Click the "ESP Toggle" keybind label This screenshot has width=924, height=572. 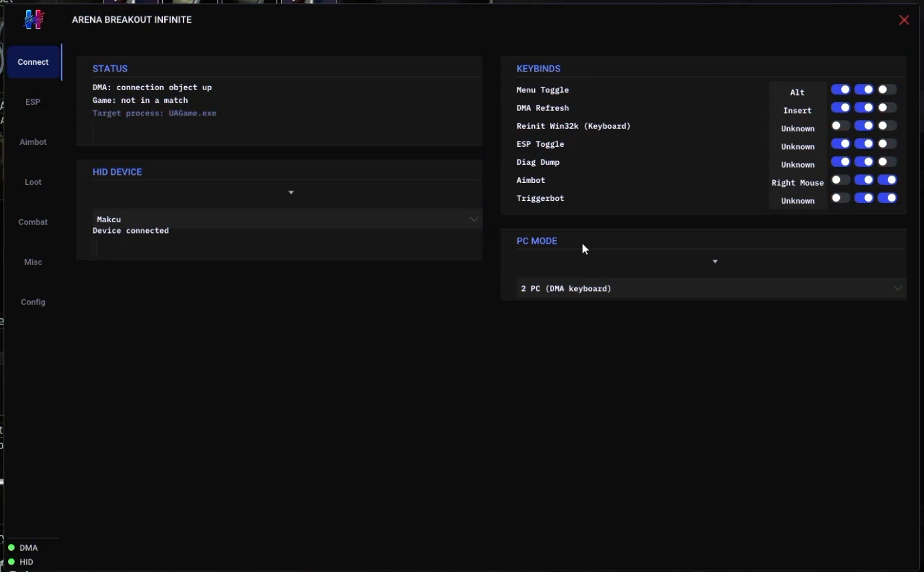pyautogui.click(x=541, y=144)
